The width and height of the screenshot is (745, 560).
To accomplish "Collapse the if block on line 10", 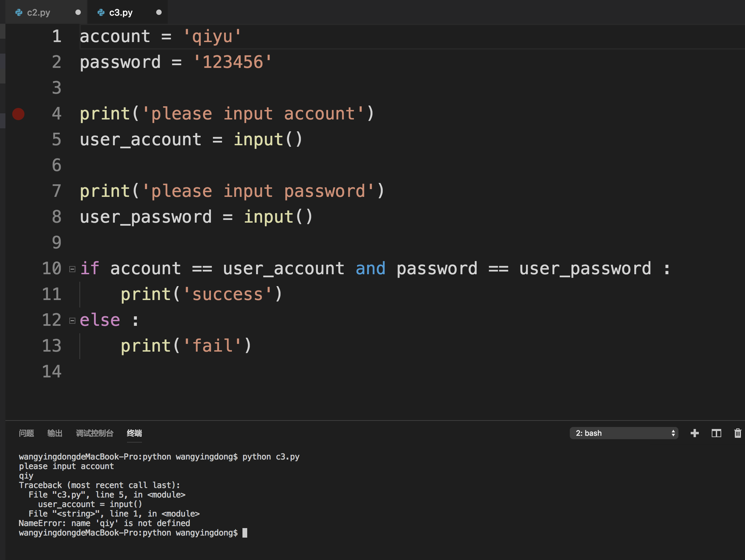I will (72, 269).
